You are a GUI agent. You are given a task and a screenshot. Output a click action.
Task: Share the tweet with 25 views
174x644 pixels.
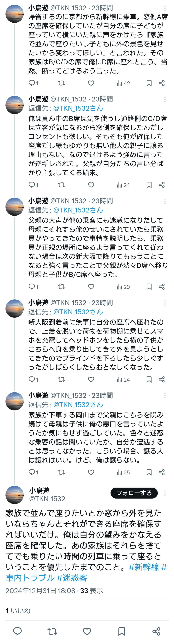tap(162, 472)
